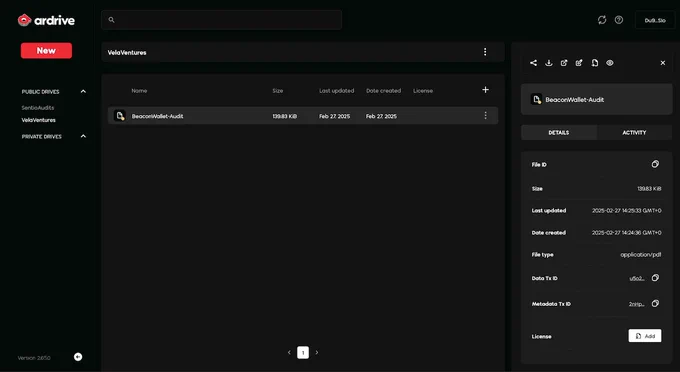Viewport: 680px width, 372px height.
Task: Add a license with Add button
Action: [645, 336]
